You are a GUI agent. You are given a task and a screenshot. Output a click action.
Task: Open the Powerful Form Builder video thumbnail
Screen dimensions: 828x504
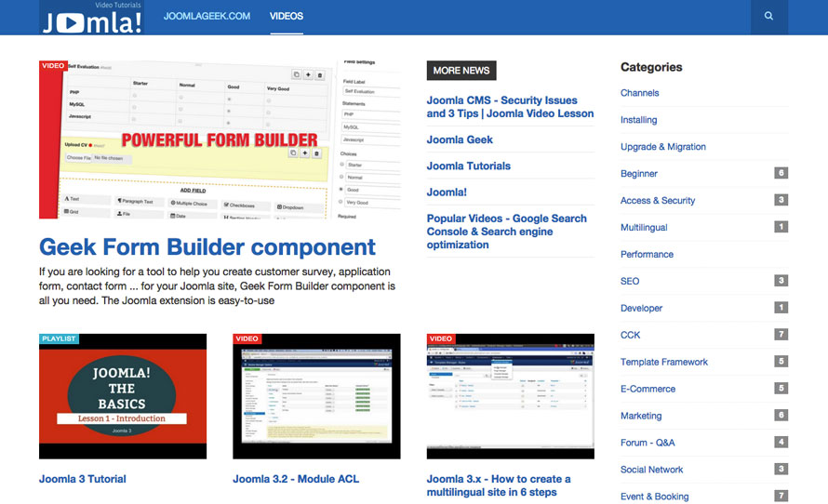[220, 139]
